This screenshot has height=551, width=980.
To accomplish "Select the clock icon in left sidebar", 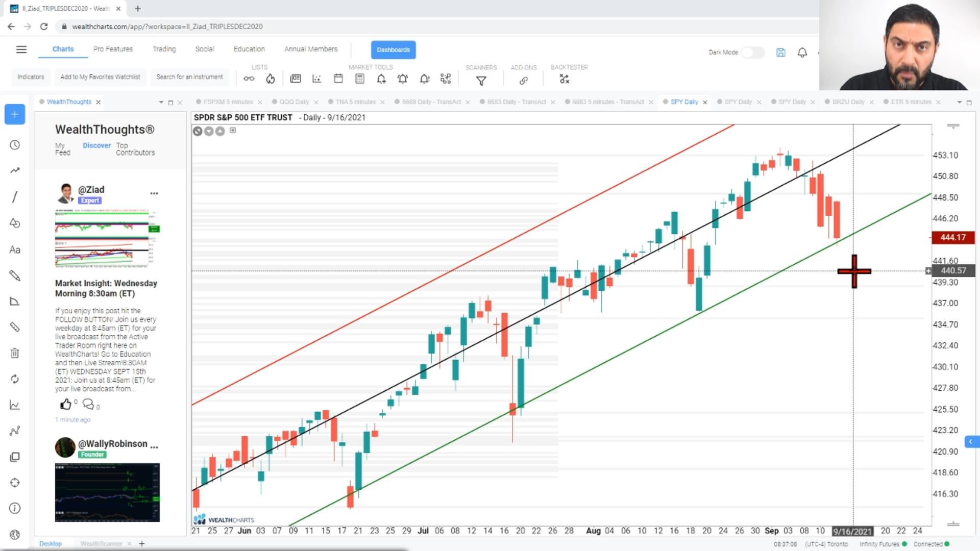I will click(15, 145).
